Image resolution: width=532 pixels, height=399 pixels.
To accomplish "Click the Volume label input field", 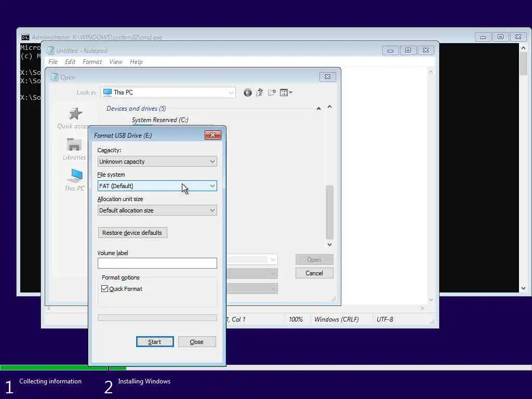I will 157,263.
